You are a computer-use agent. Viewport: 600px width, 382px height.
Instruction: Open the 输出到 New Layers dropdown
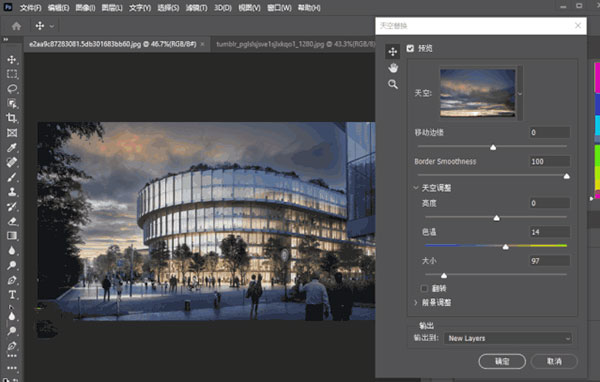click(x=508, y=338)
